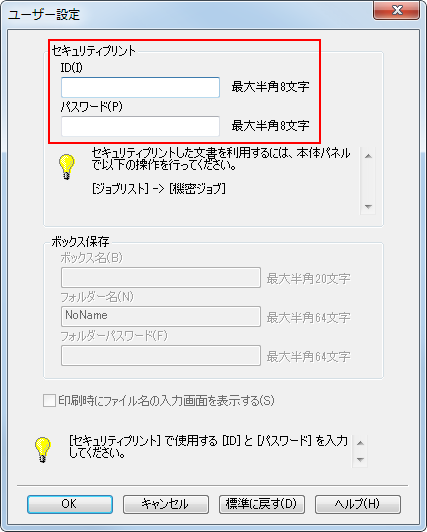Click the [ジョブリスト] -> [機密ジョブ] text
Screen dimensions: 427x532
159,189
